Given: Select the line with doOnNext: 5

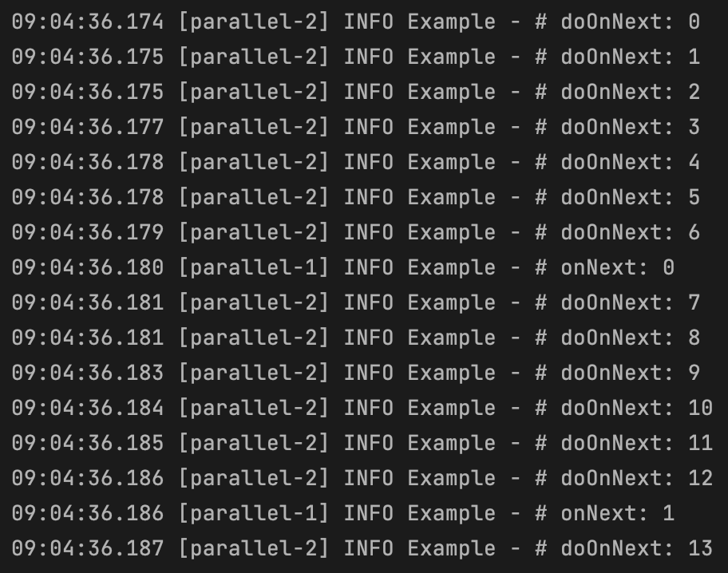Looking at the screenshot, I should pyautogui.click(x=356, y=197).
